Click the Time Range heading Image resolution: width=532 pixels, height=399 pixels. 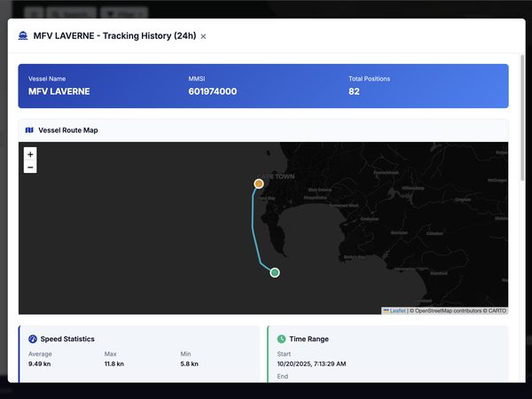coord(309,339)
